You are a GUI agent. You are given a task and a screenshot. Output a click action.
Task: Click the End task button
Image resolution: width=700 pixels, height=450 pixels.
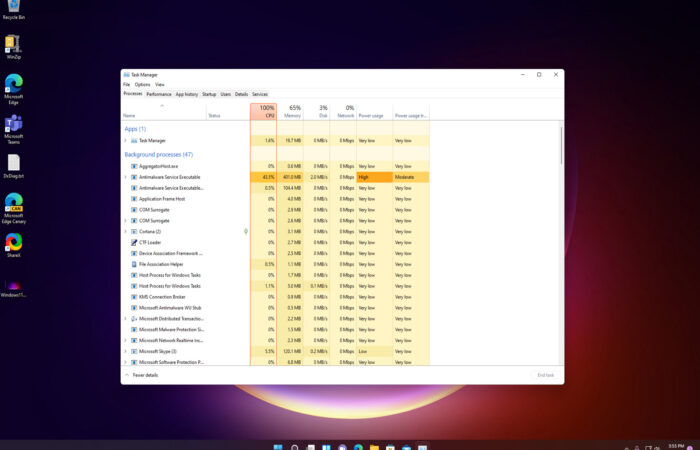[546, 375]
